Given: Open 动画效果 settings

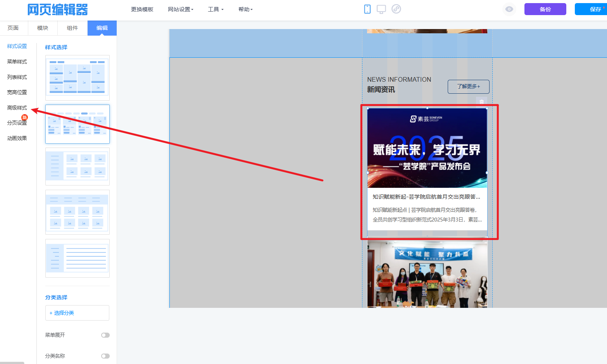Looking at the screenshot, I should (x=17, y=138).
